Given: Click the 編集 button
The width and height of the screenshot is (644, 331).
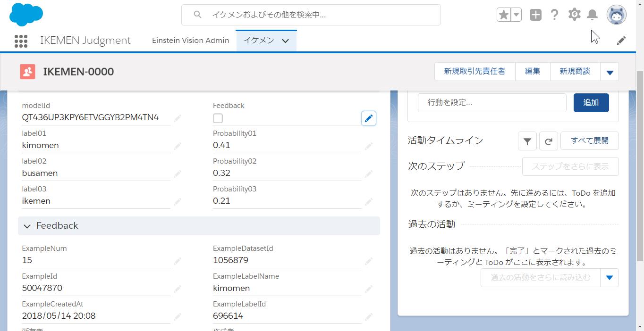Looking at the screenshot, I should (x=533, y=72).
